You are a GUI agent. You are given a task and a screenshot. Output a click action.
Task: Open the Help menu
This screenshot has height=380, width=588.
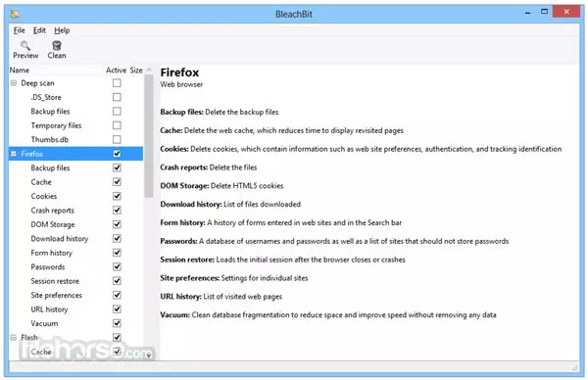(x=62, y=30)
